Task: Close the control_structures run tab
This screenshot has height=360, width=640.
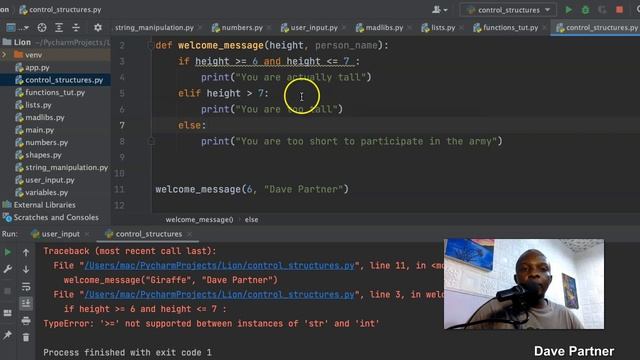Action: click(189, 234)
